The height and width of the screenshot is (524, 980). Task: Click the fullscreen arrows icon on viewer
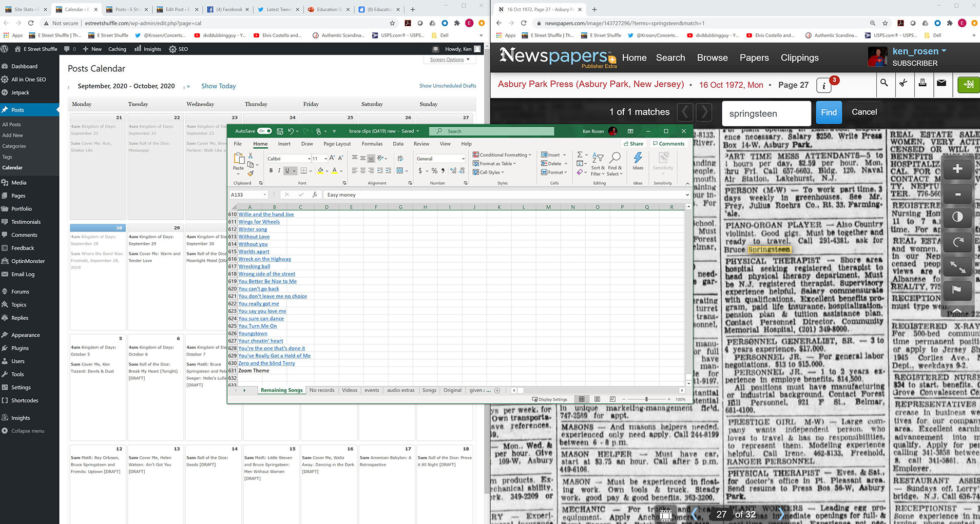click(x=957, y=266)
